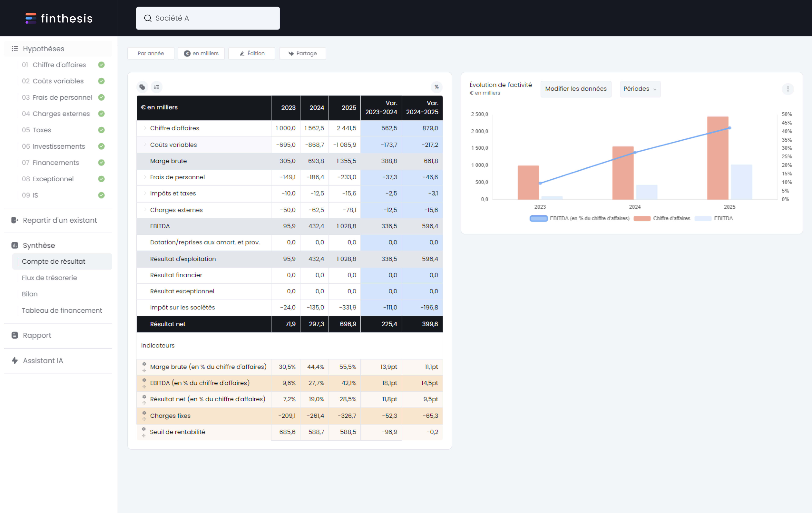The image size is (812, 513).
Task: Open the en milliers unit selector
Action: pos(201,53)
